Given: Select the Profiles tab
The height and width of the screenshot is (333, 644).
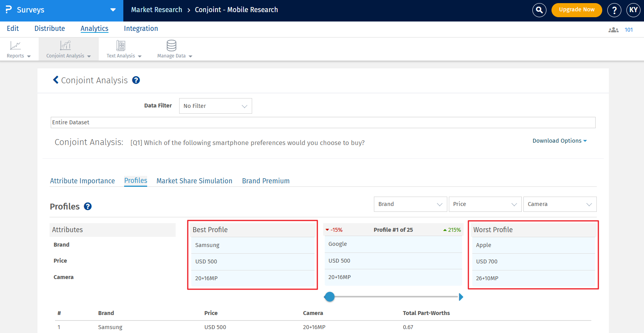Looking at the screenshot, I should pyautogui.click(x=136, y=181).
